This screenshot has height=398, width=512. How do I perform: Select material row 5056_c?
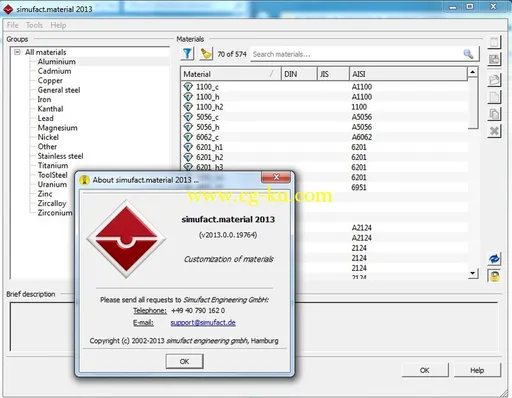click(324, 117)
